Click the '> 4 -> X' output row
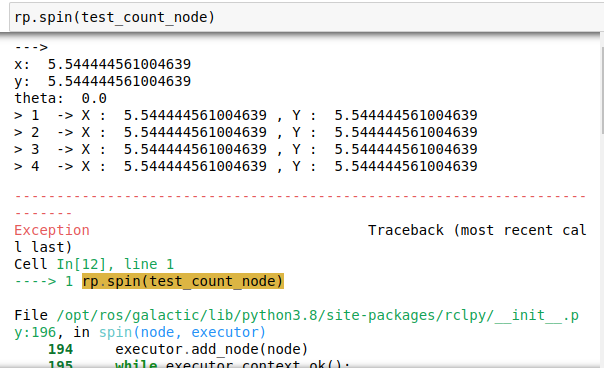 (x=246, y=166)
